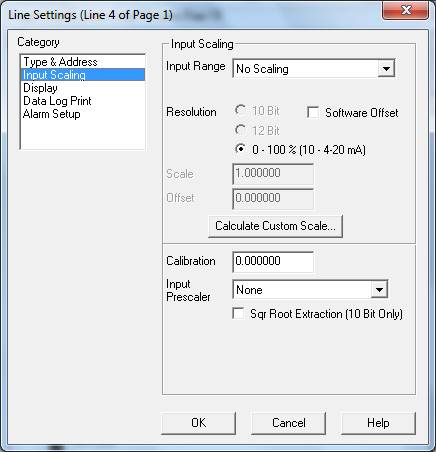
Task: Cancel the Line Settings dialog
Action: (288, 423)
